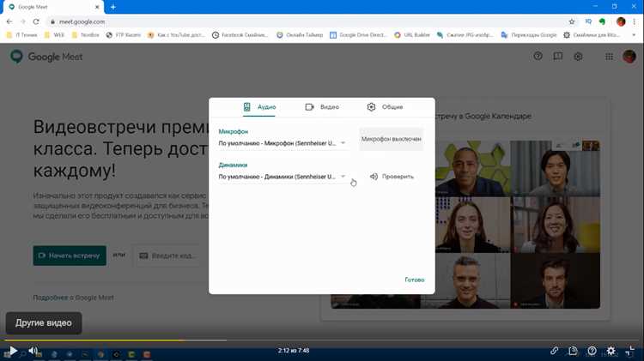Click the 2:12 из 7:48 time display

[294, 351]
